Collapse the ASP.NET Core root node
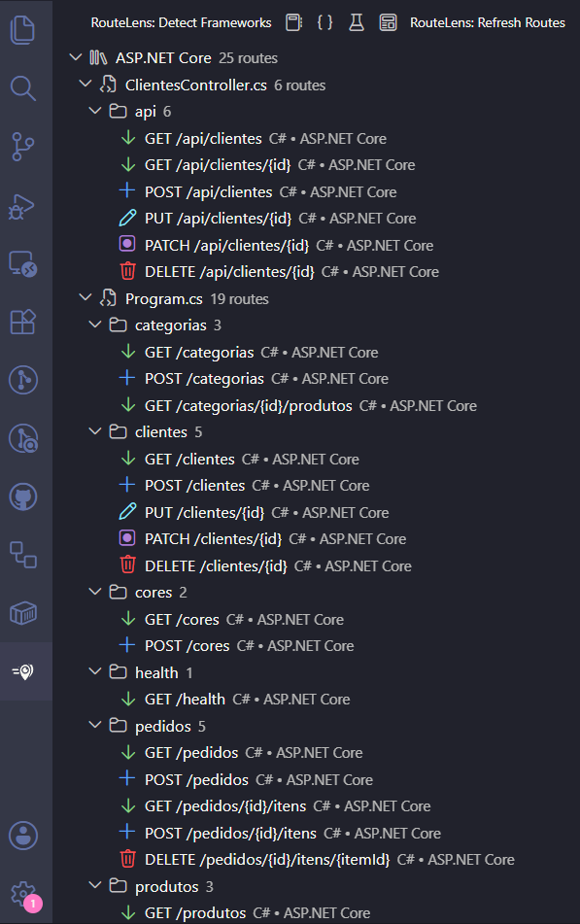This screenshot has width=580, height=924. point(75,57)
